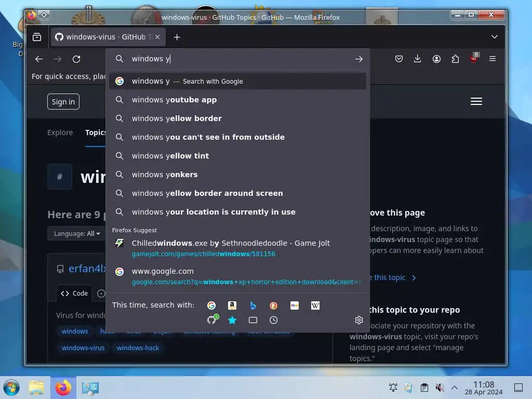Search bookmarks using the star icon
This screenshot has width=532, height=399.
232,320
